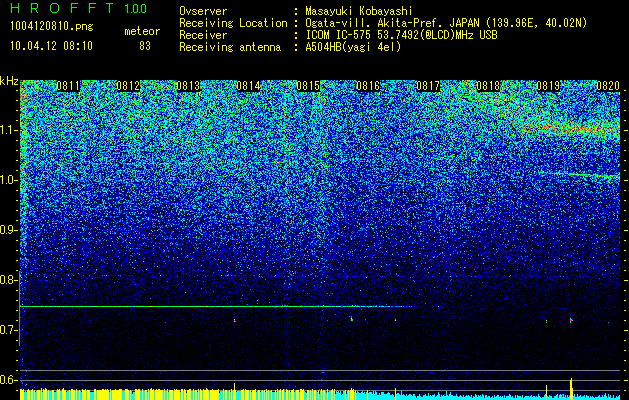Click the tallest yellow signal spike after 0819
The width and height of the screenshot is (629, 400).
click(571, 388)
